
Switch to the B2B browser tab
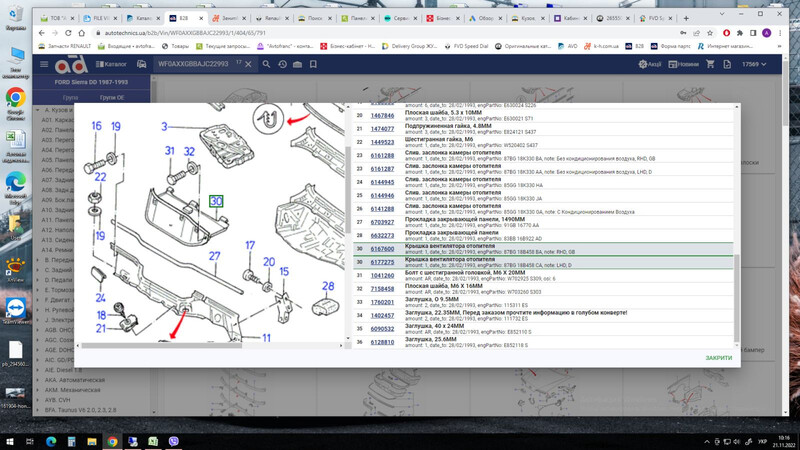point(186,18)
